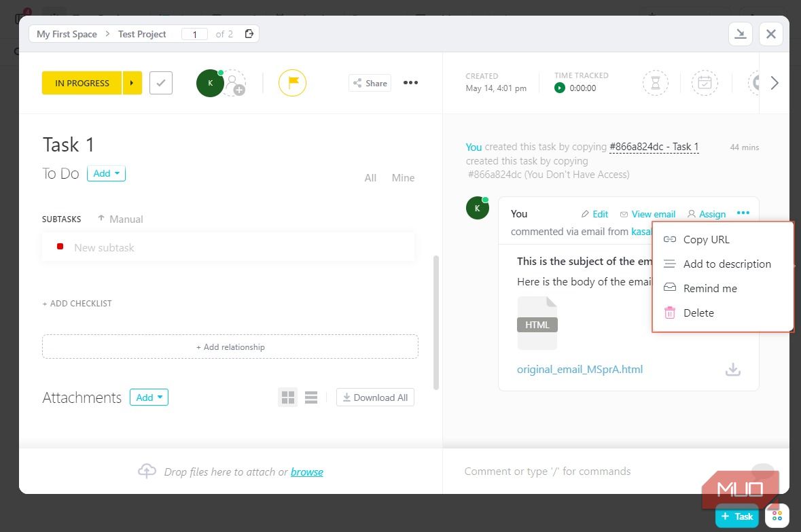Screen dimensions: 801x532
Task: Add an assignee via person plus icon
Action: 234,83
